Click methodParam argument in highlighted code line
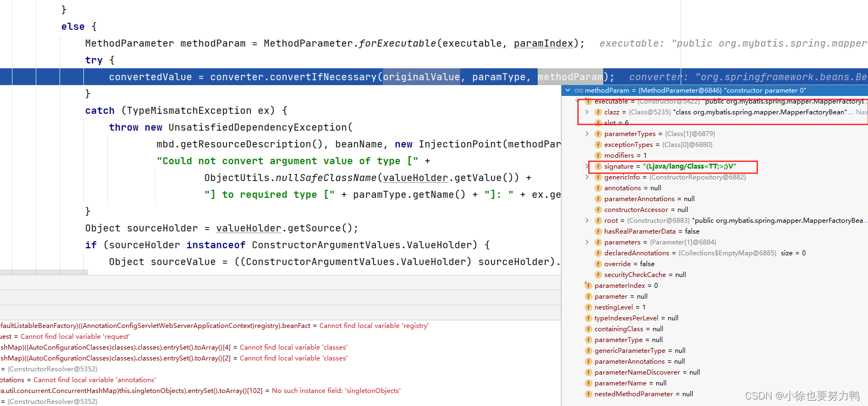The image size is (868, 406). (570, 77)
